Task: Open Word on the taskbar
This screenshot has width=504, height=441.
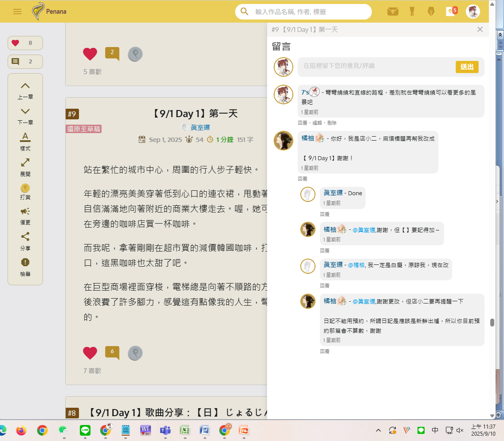Action: pyautogui.click(x=205, y=430)
